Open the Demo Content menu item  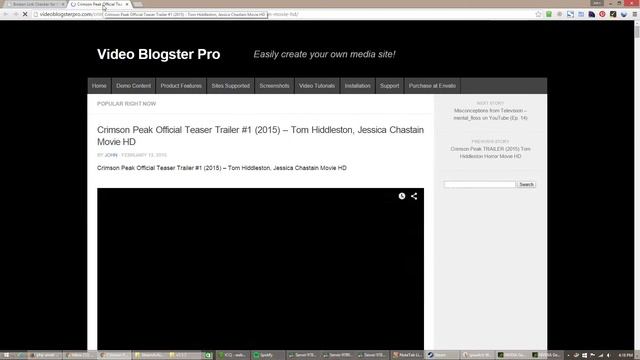tap(133, 86)
